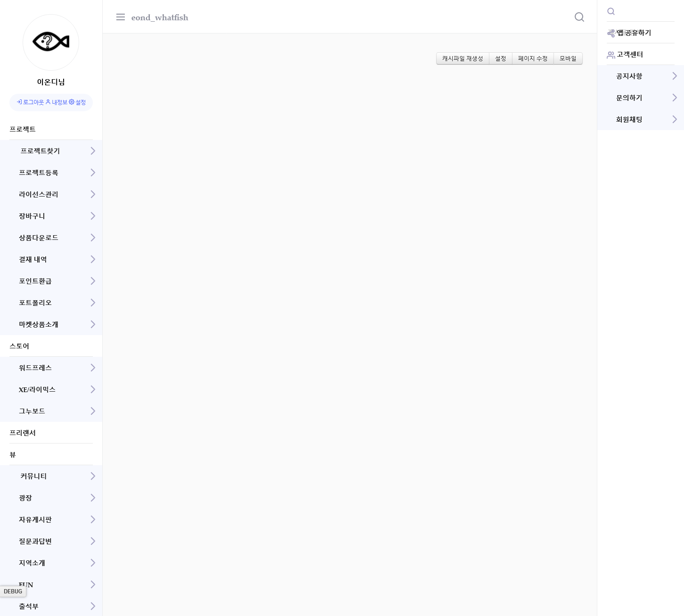Click the header search magnifier icon

579,17
